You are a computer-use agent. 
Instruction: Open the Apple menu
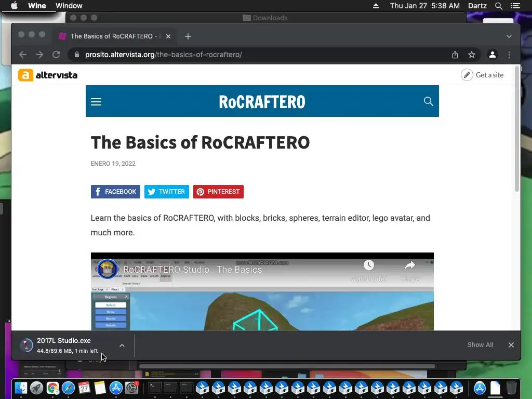[x=14, y=6]
